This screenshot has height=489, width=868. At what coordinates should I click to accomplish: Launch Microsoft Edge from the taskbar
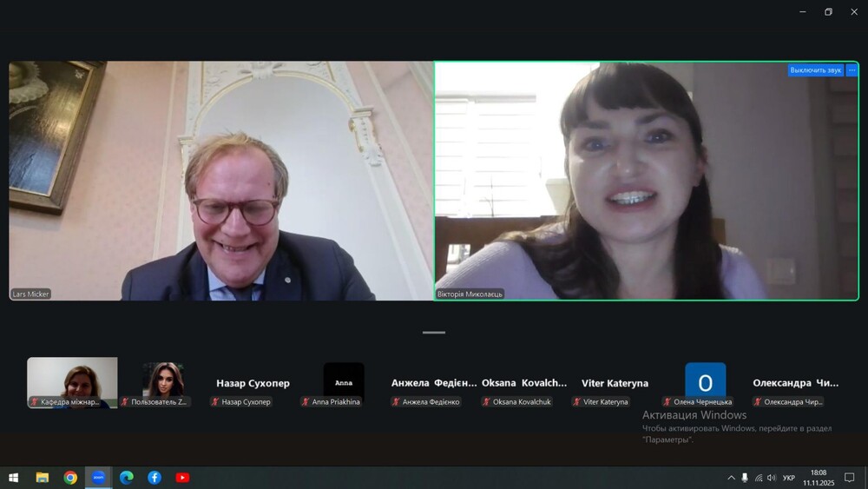pos(126,477)
